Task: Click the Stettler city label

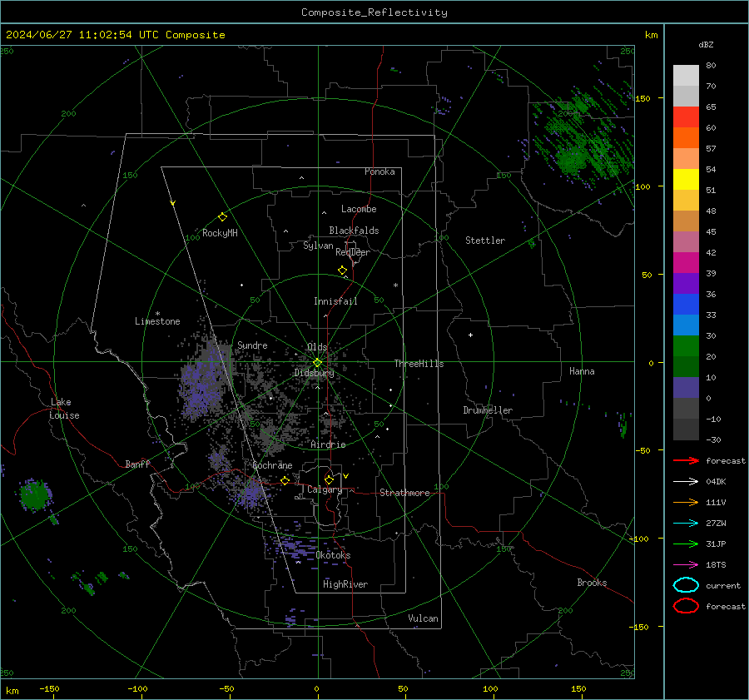Action: click(x=485, y=241)
